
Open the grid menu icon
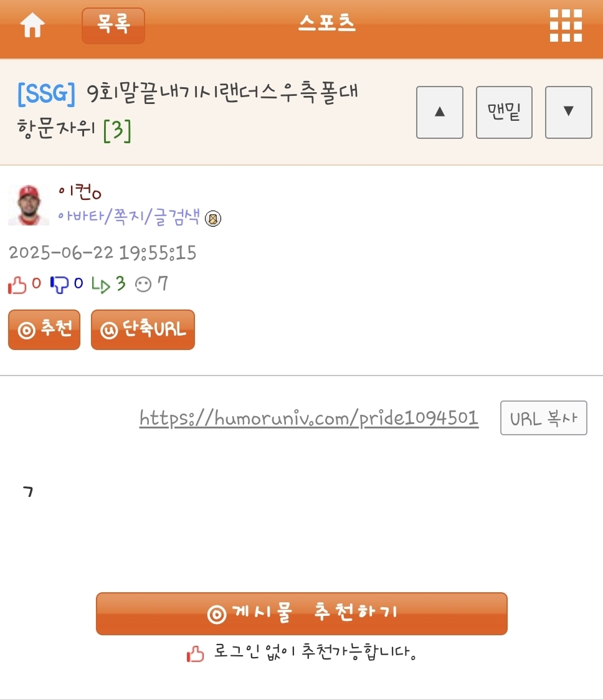pyautogui.click(x=566, y=26)
